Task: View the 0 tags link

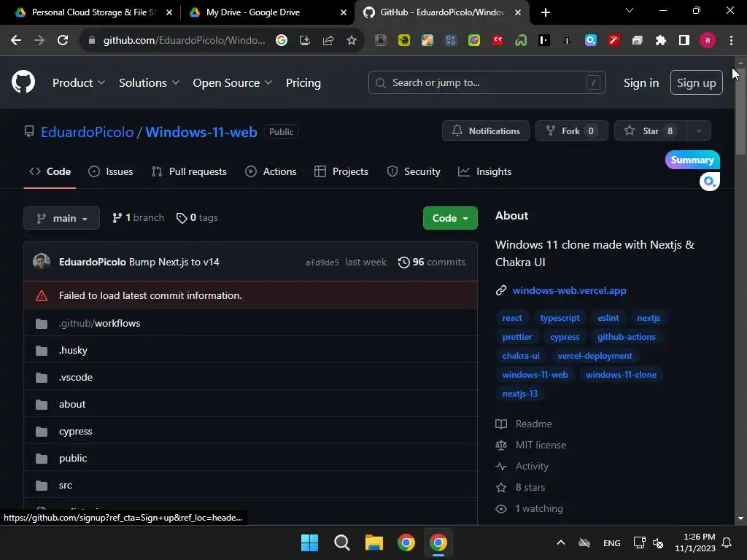Action: tap(197, 217)
